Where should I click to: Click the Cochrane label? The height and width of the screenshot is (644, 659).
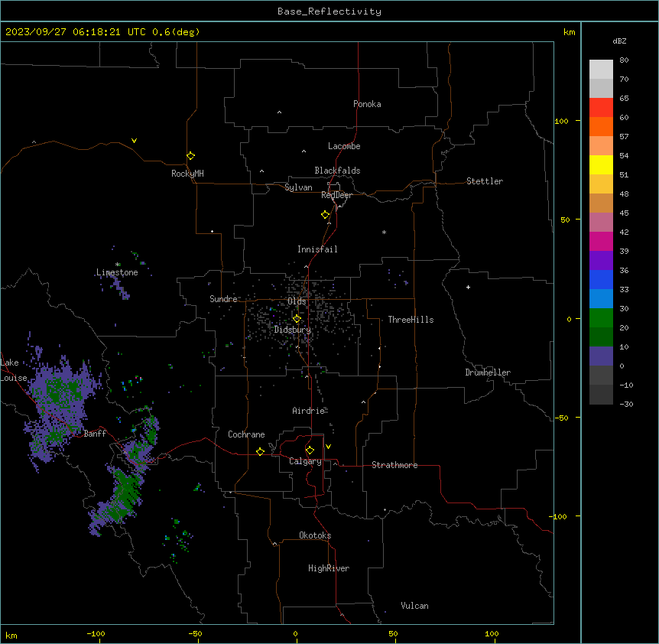click(246, 434)
